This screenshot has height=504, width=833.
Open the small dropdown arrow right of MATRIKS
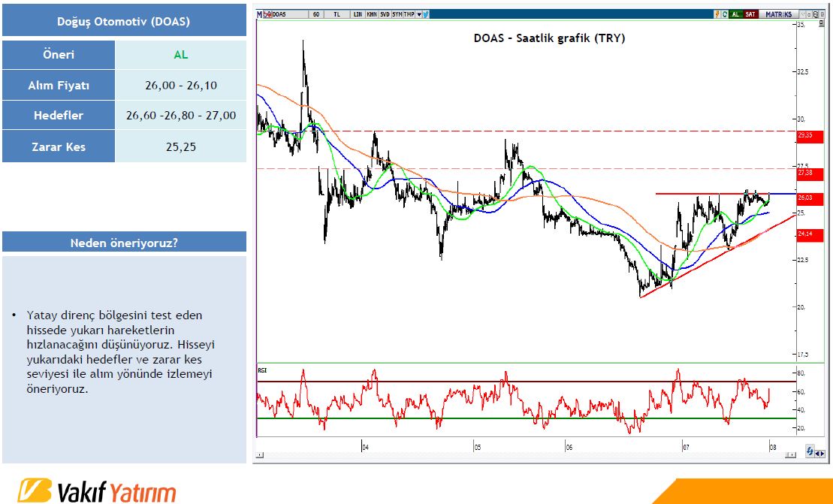tap(802, 14)
